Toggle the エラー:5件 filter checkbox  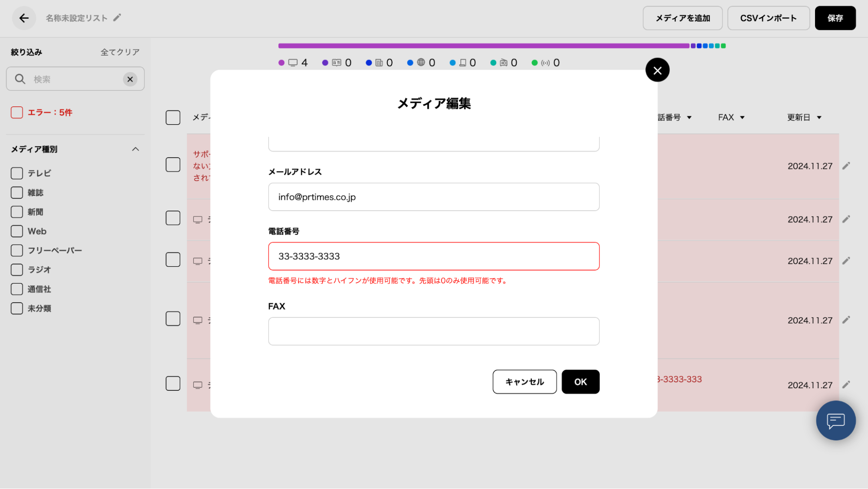point(17,112)
